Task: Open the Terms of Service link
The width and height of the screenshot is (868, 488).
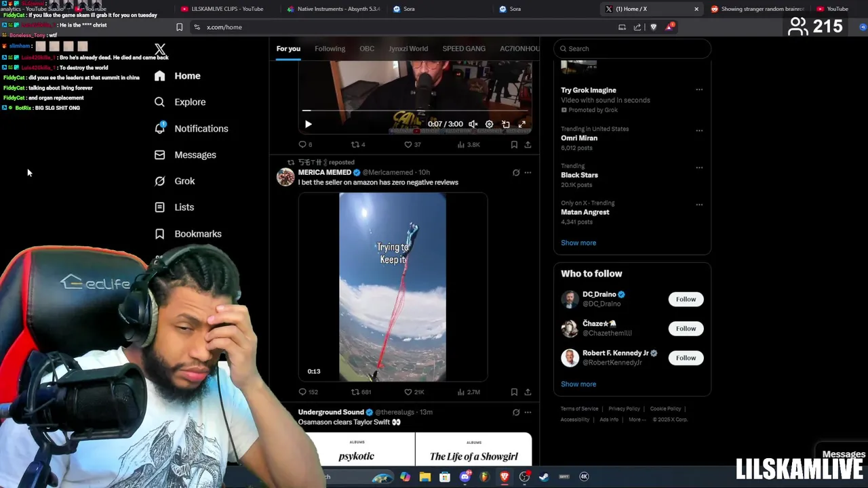Action: tap(579, 409)
